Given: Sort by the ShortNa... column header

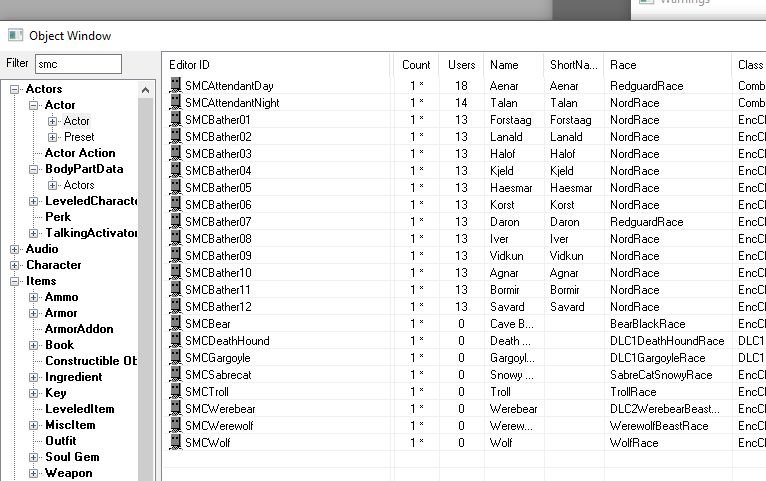Looking at the screenshot, I should [x=574, y=64].
